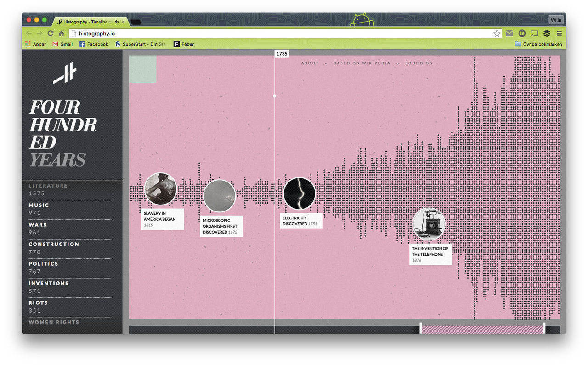Viewport: 588px width, 365px height.
Task: Click the mail extension icon in toolbar
Action: 509,34
